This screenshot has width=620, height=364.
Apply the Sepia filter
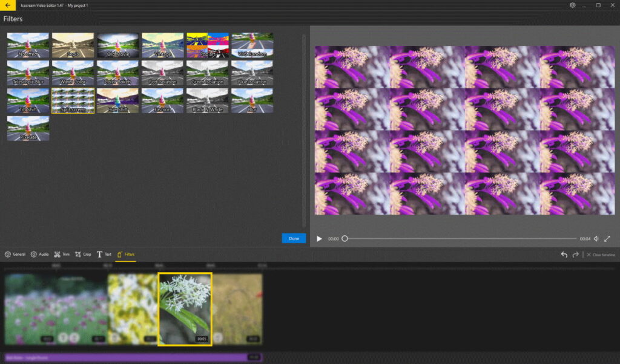coord(73,44)
